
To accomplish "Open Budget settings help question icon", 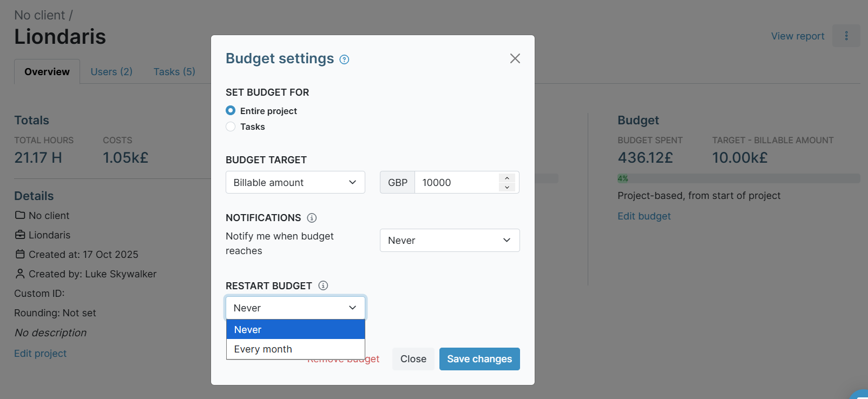I will coord(344,59).
